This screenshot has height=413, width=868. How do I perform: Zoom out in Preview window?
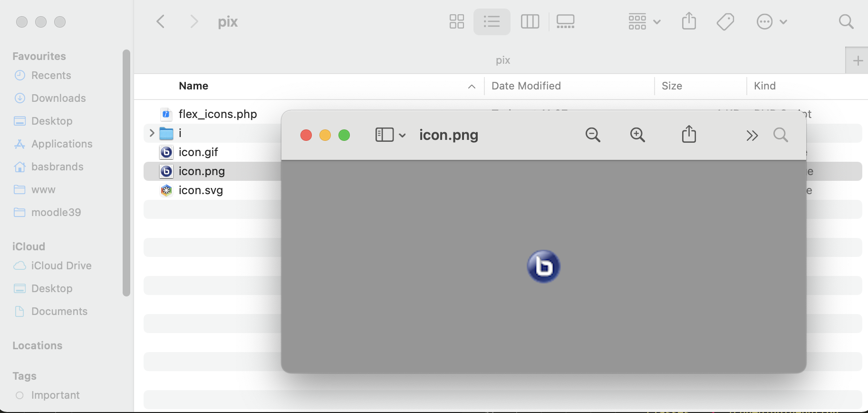coord(593,135)
